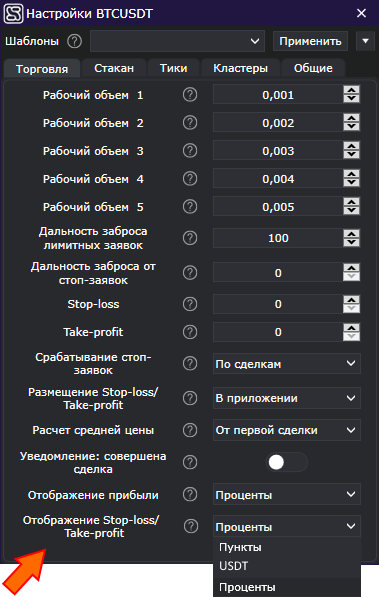Open arrow menu next to Применить
The image size is (379, 597).
click(x=365, y=41)
